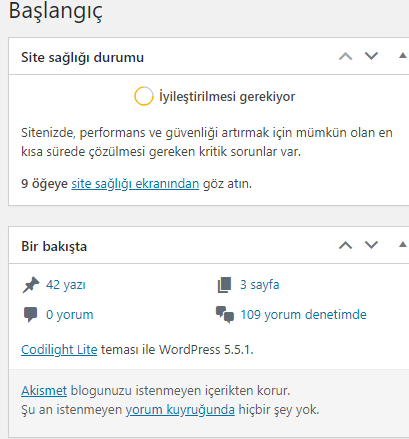
Task: Move Site sağlığı durumu widget down
Action: coord(371,56)
